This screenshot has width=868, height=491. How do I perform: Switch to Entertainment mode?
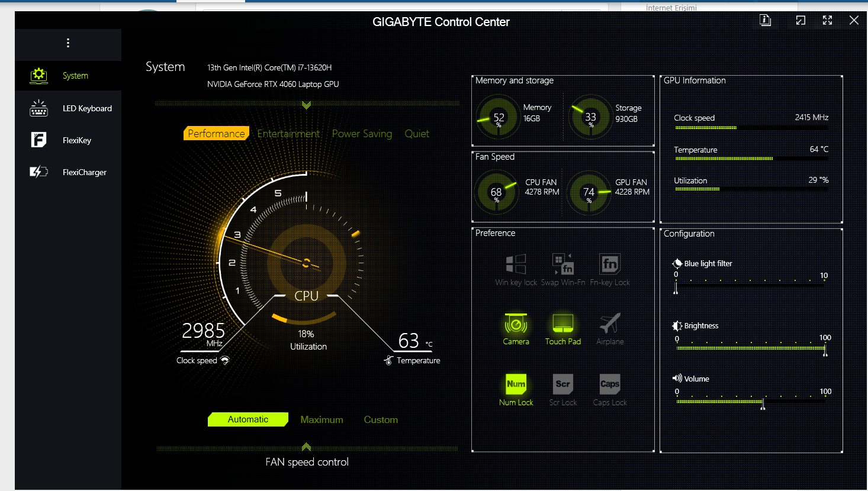pyautogui.click(x=288, y=134)
